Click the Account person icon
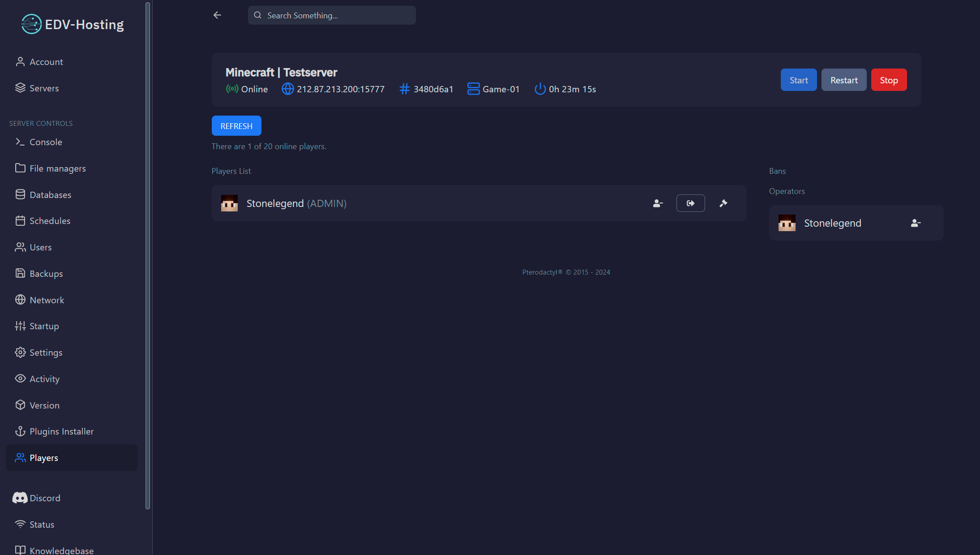Image resolution: width=980 pixels, height=555 pixels. pyautogui.click(x=20, y=62)
